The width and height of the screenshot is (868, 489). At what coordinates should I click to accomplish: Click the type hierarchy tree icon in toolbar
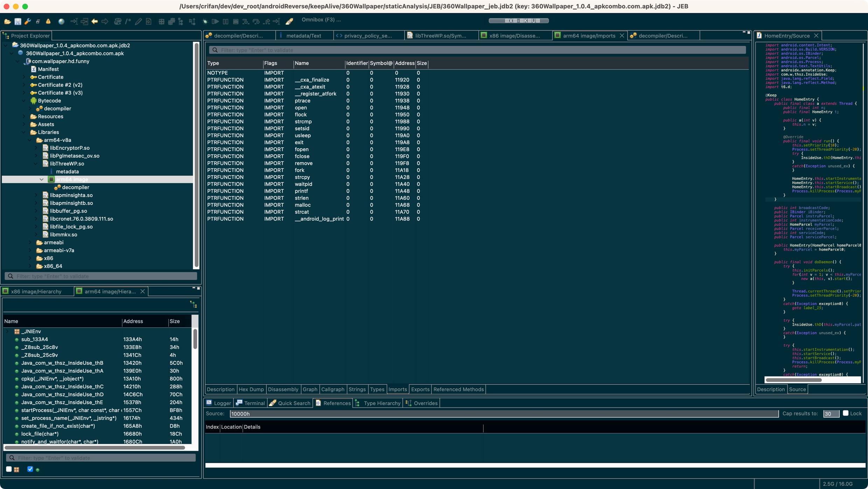(181, 22)
